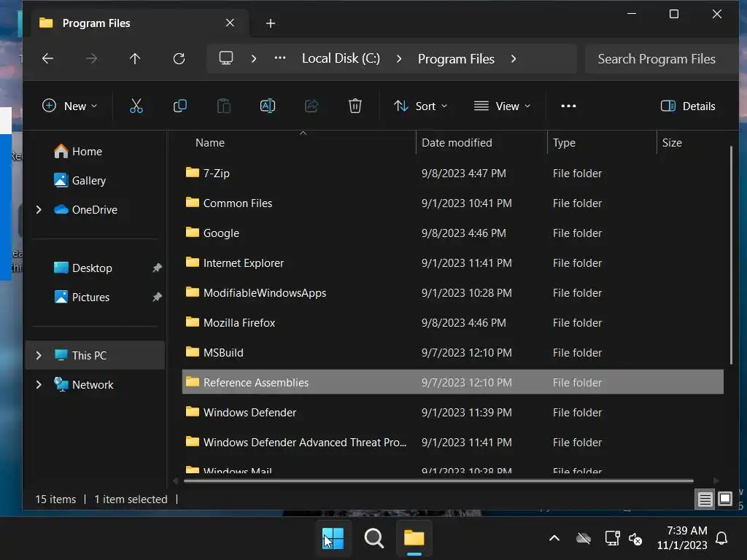Go back with the left arrow
The width and height of the screenshot is (747, 560).
47,58
